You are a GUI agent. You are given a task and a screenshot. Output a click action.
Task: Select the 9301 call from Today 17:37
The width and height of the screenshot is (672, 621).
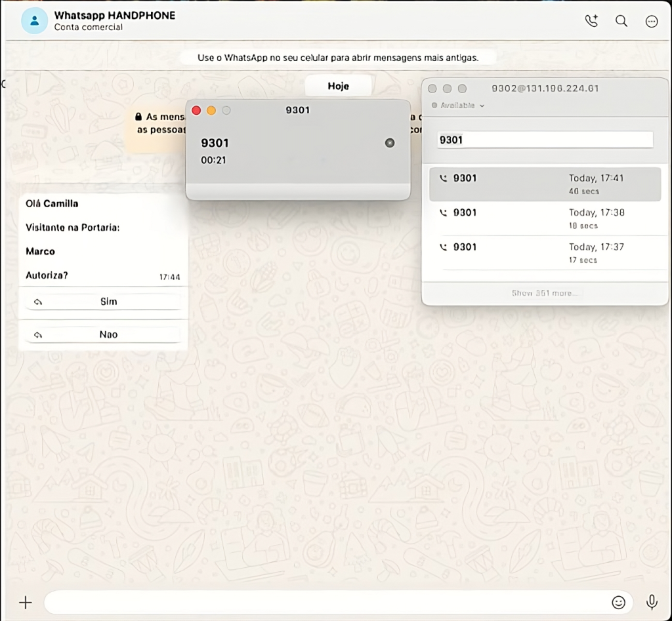pyautogui.click(x=545, y=252)
